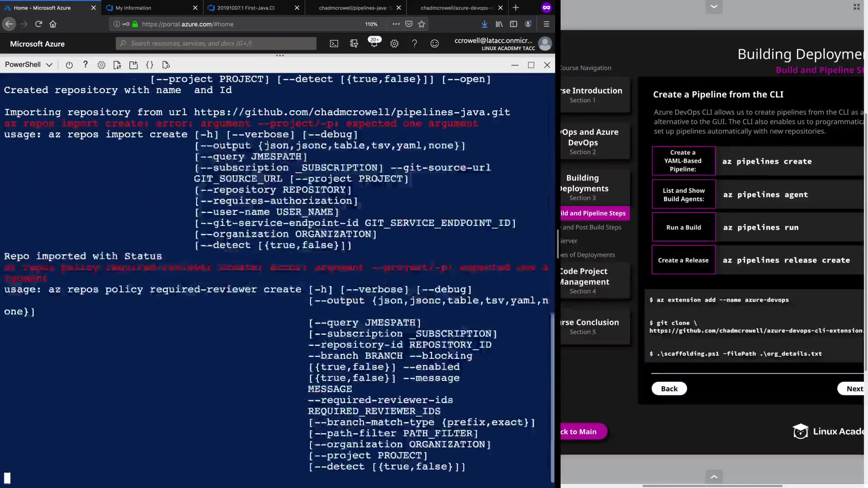Open web preview icon in Cloud Shell
Image resolution: width=868 pixels, height=488 pixels.
[166, 65]
